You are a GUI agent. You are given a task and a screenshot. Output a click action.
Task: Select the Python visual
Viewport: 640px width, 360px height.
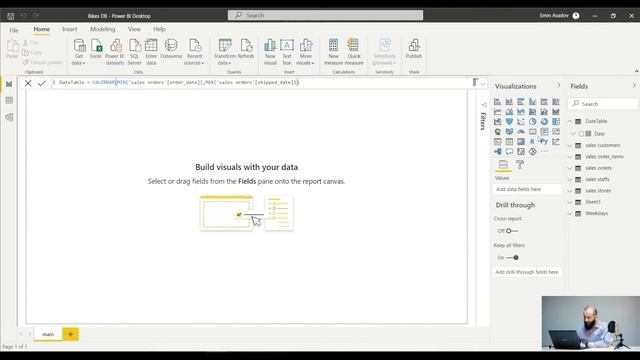click(544, 142)
